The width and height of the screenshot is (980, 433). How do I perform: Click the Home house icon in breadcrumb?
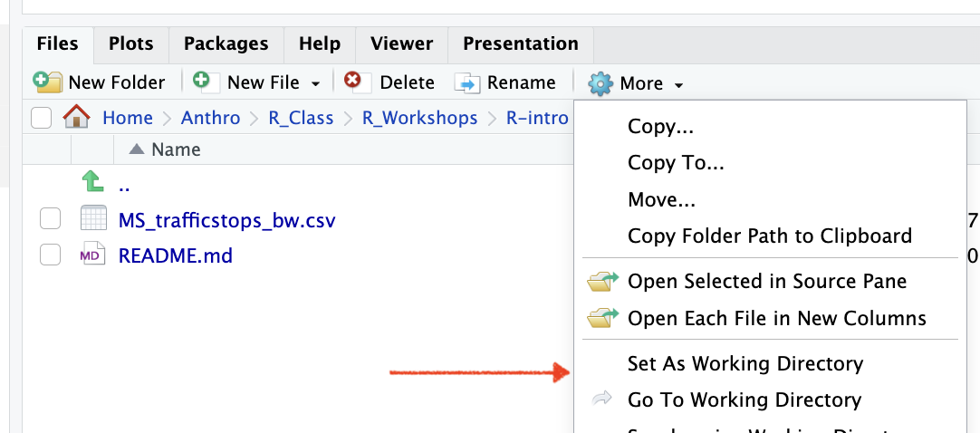[76, 117]
